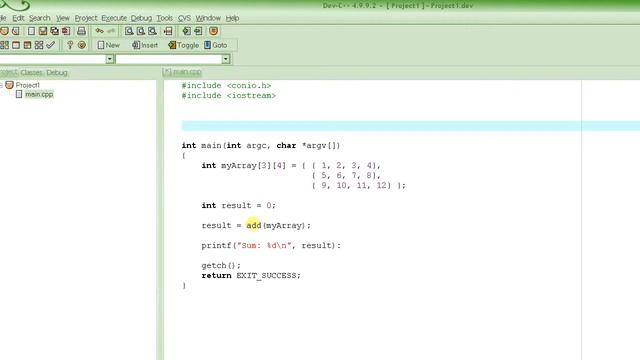Viewport: 640px width, 360px height.
Task: Select the main.cpp editor tab
Action: pyautogui.click(x=182, y=72)
